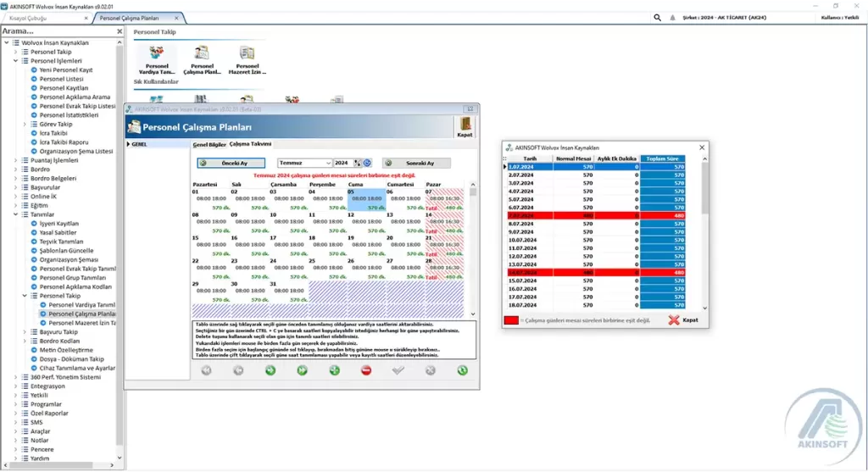Image resolution: width=868 pixels, height=472 pixels.
Task: Switch to Genel Bilgiler tab
Action: coord(209,144)
